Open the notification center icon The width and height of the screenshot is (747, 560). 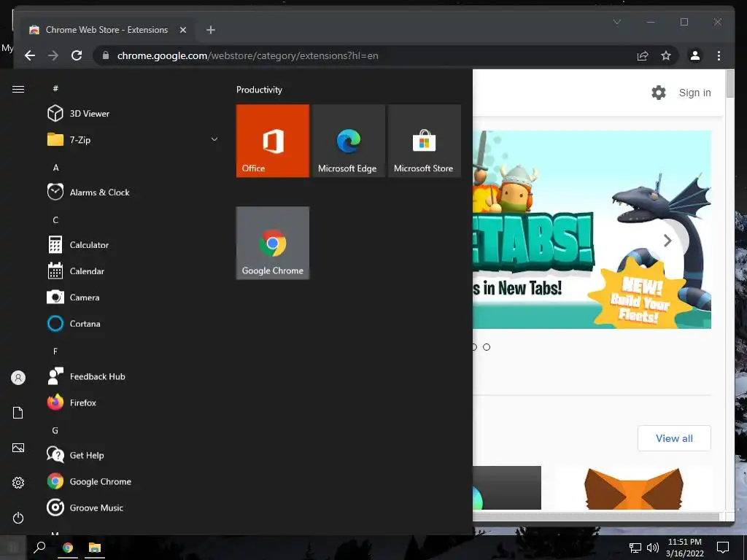coord(723,548)
